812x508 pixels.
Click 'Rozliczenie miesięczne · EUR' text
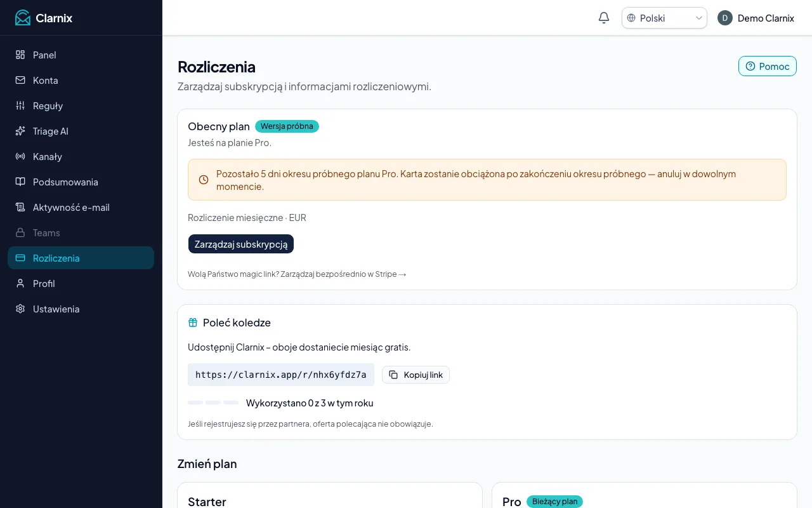coord(247,218)
